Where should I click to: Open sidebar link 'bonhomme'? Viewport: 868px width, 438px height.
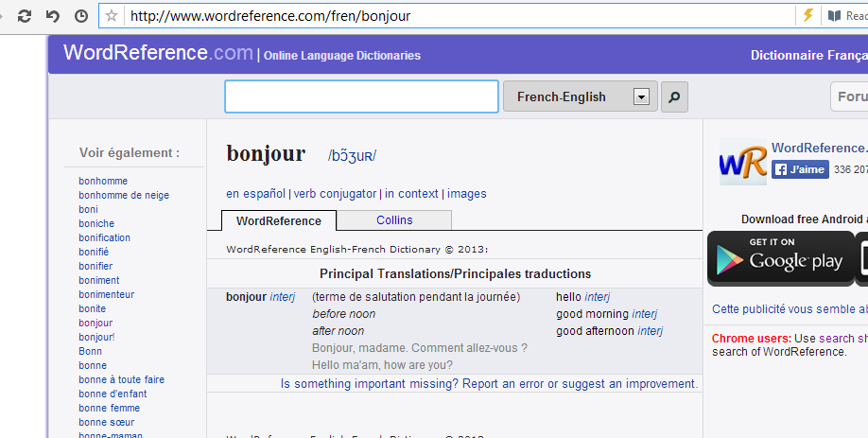point(103,181)
